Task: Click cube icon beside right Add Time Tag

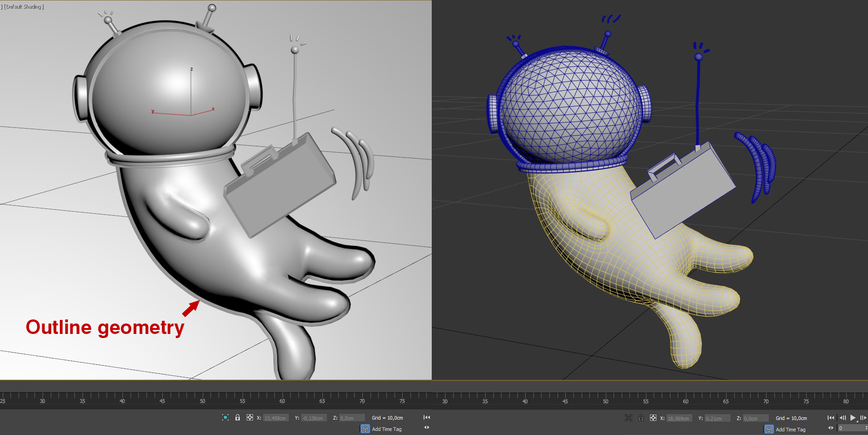Action: pyautogui.click(x=769, y=429)
